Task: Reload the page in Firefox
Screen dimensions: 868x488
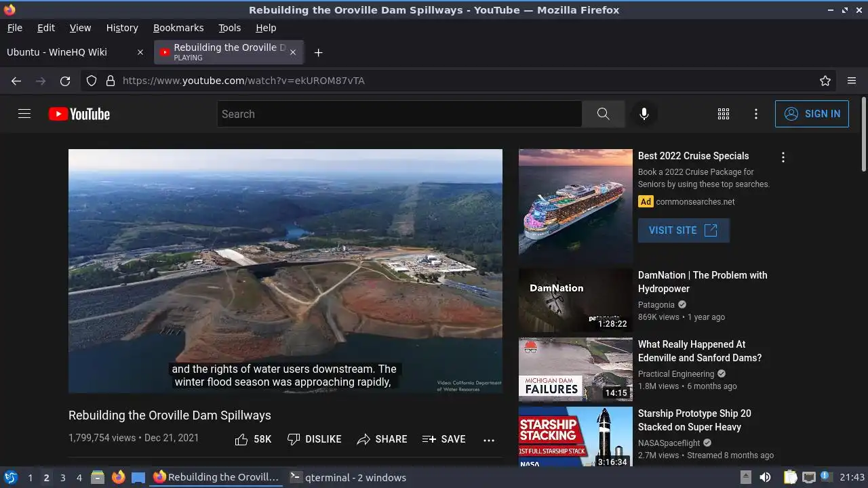Action: [65, 81]
